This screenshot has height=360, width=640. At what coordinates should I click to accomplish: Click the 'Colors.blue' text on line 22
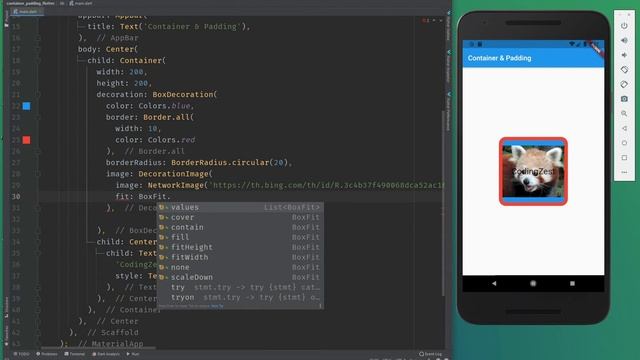[164, 106]
